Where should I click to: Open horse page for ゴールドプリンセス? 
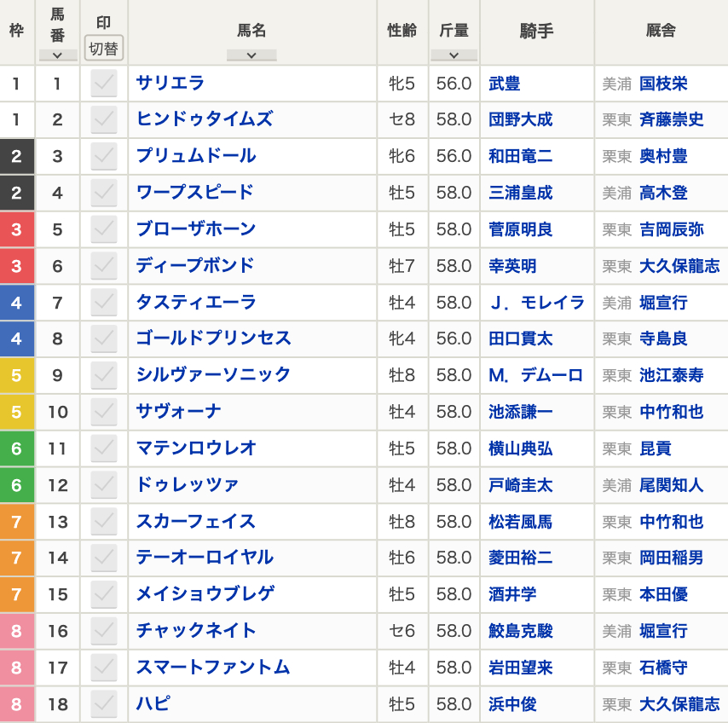click(214, 338)
